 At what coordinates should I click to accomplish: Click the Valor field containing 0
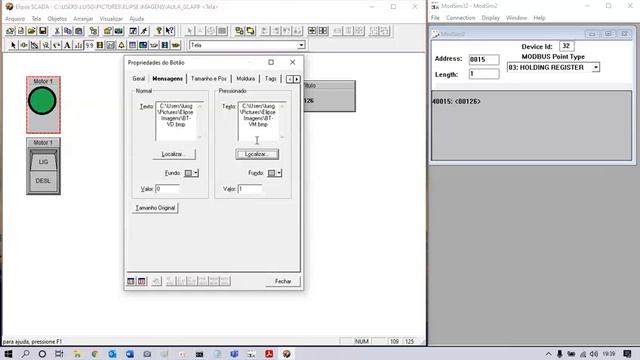167,189
